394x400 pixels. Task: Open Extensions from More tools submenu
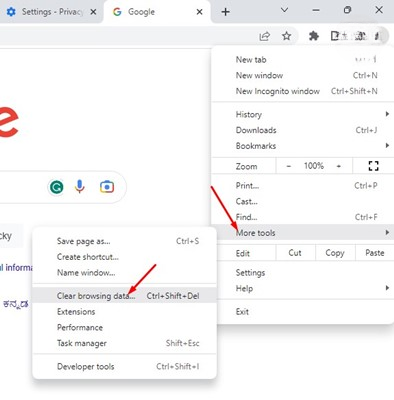pyautogui.click(x=124, y=312)
